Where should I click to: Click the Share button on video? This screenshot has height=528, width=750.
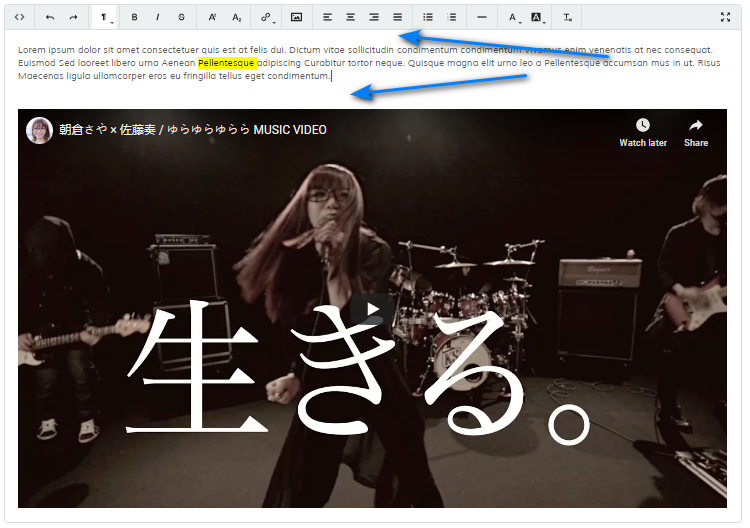tap(696, 132)
